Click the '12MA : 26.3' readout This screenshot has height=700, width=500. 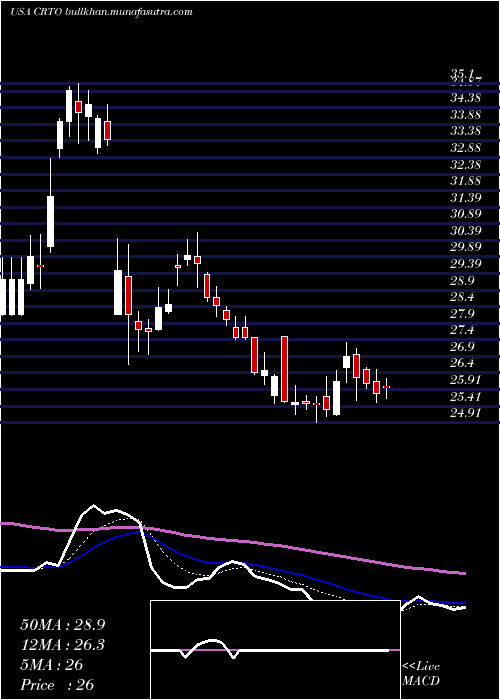(63, 645)
